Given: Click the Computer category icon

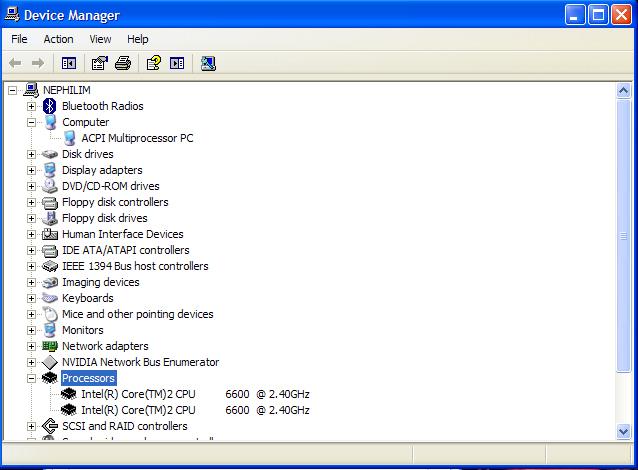Looking at the screenshot, I should (x=50, y=122).
